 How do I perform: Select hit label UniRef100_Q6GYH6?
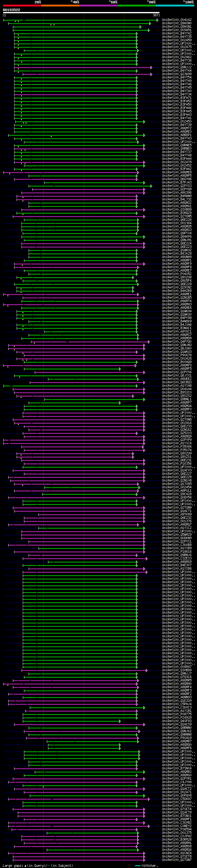point(177,179)
